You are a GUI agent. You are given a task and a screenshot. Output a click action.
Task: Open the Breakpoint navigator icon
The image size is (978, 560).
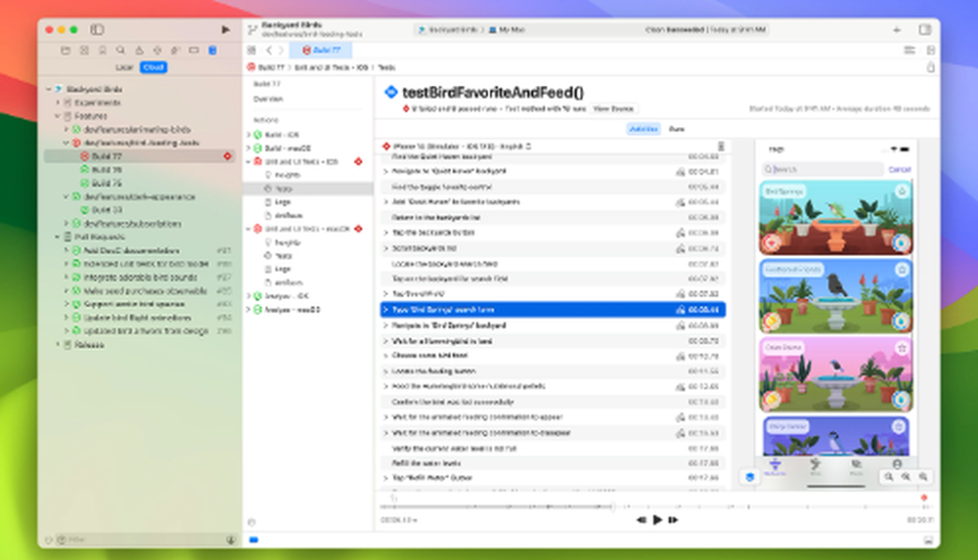coord(194,50)
